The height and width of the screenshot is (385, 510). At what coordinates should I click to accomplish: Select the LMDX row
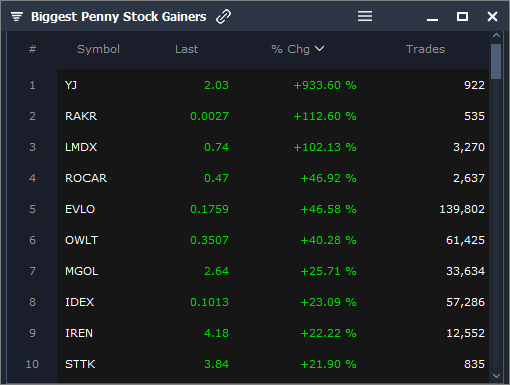pyautogui.click(x=273, y=147)
